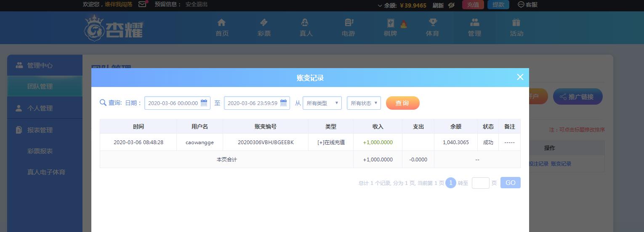644x232 pixels.
Task: Open 活动 promotions nav item
Action: click(x=516, y=28)
